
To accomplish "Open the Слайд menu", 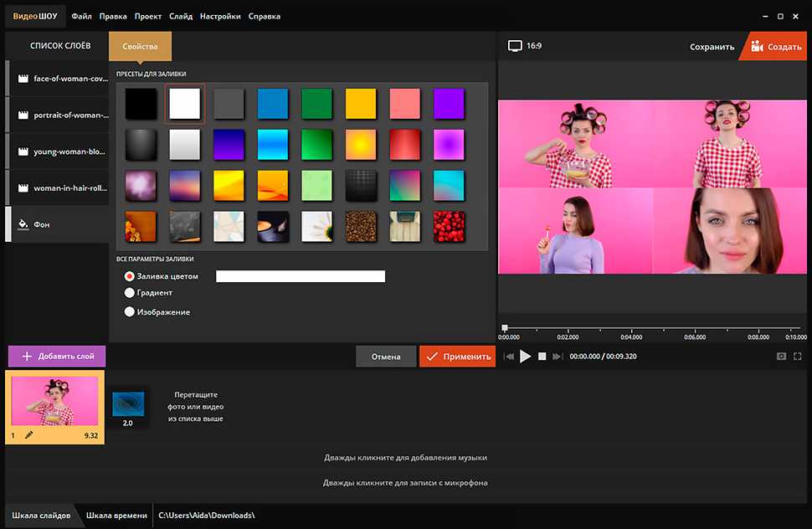I will tap(180, 16).
